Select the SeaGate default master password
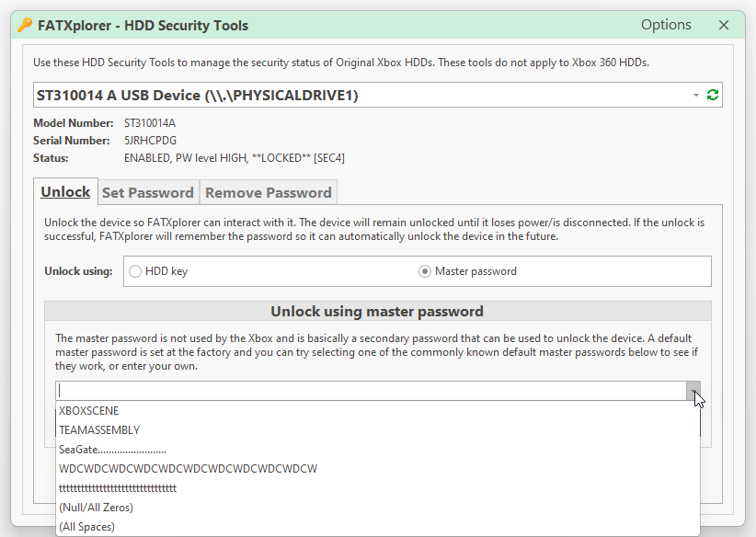 112,450
